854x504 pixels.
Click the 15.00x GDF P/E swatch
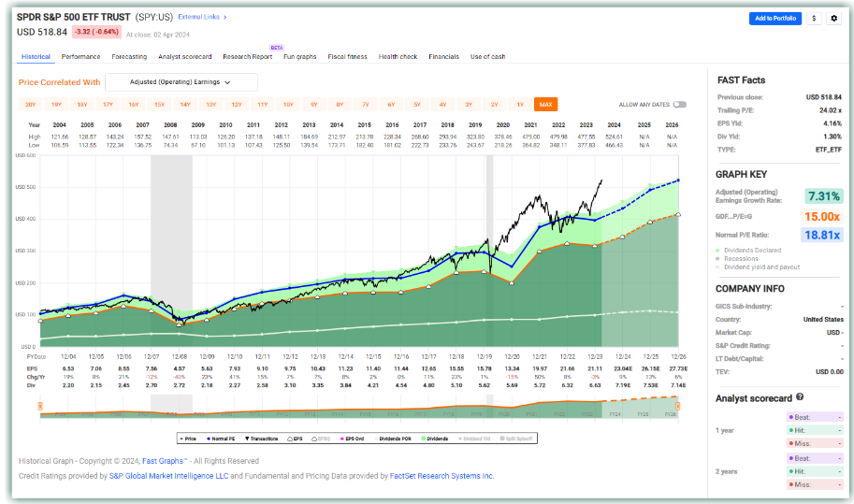[823, 217]
